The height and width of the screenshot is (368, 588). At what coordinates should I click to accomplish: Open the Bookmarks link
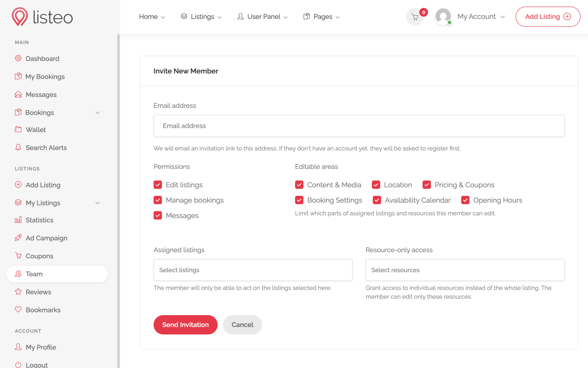pyautogui.click(x=57, y=310)
